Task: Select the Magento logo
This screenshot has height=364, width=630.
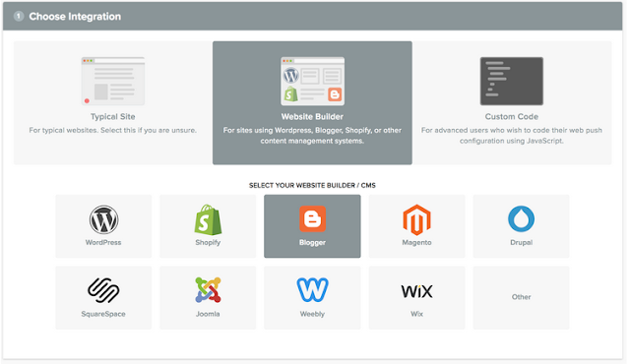Action: pyautogui.click(x=416, y=219)
